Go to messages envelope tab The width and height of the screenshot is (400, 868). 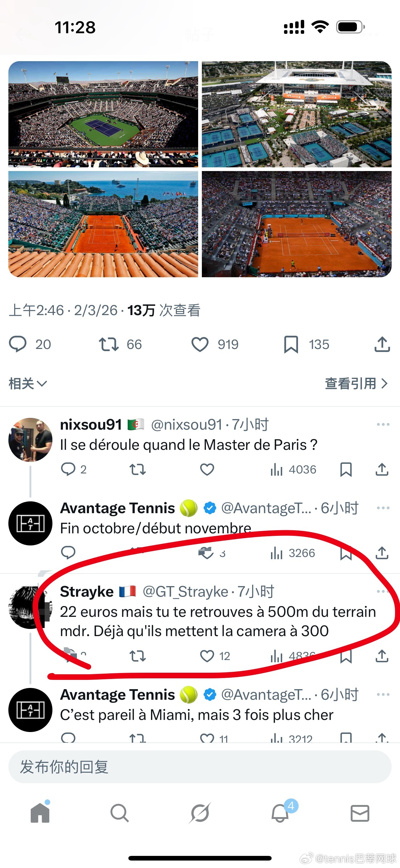pyautogui.click(x=360, y=813)
